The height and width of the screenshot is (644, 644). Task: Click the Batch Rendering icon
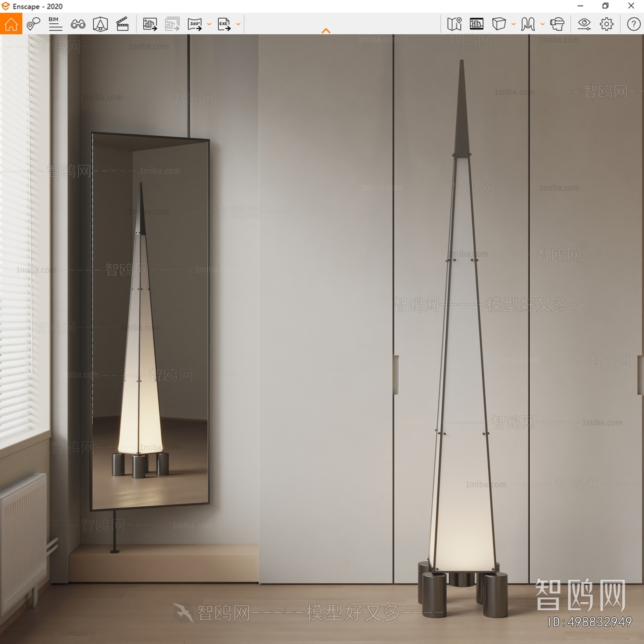172,24
